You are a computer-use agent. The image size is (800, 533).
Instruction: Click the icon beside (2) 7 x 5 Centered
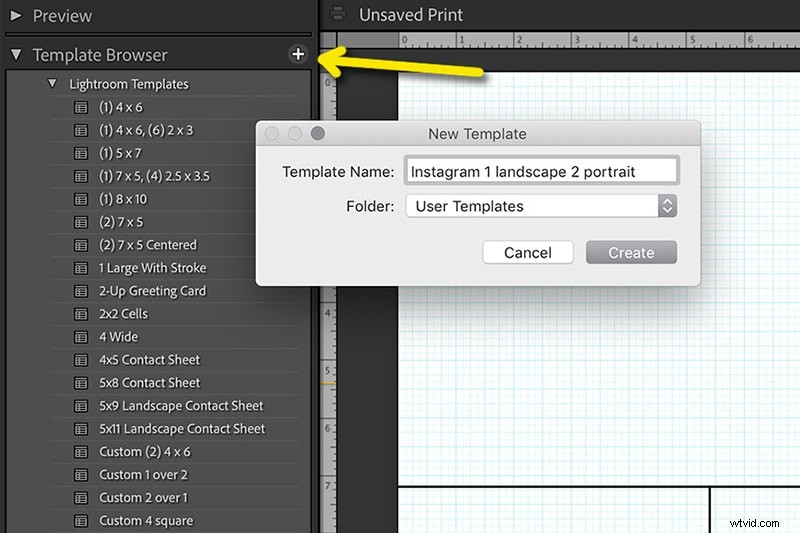click(81, 245)
